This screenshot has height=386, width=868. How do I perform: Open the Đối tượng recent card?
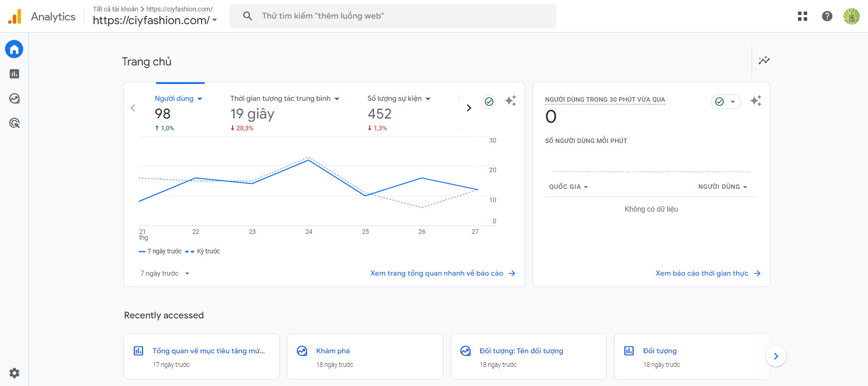(692, 356)
